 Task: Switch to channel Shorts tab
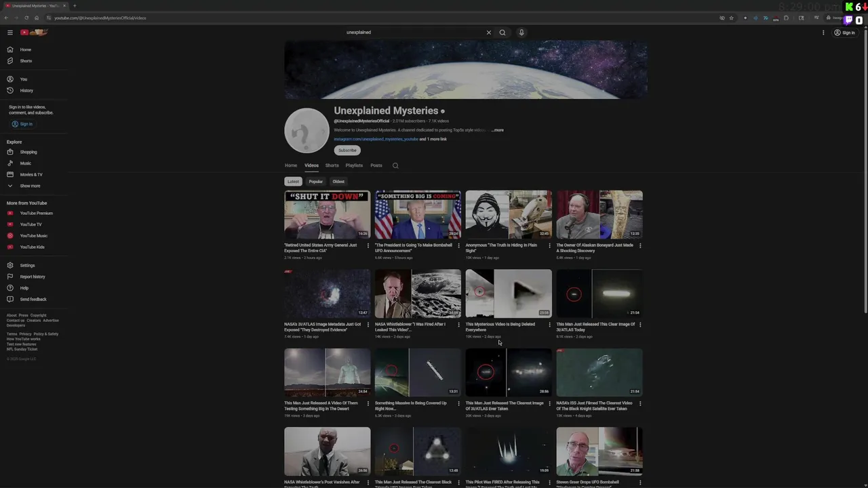click(332, 165)
